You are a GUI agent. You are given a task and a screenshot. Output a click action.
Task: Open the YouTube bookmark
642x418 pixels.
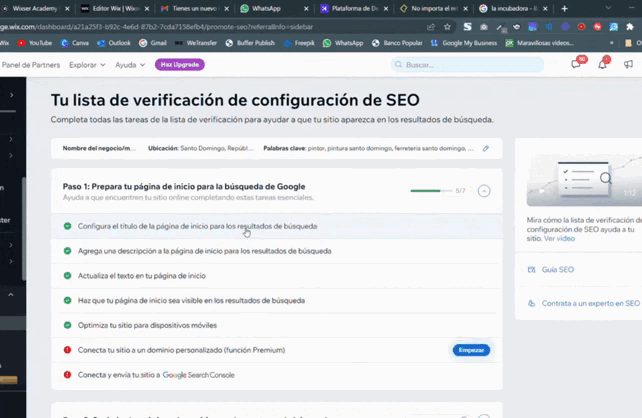pyautogui.click(x=35, y=43)
